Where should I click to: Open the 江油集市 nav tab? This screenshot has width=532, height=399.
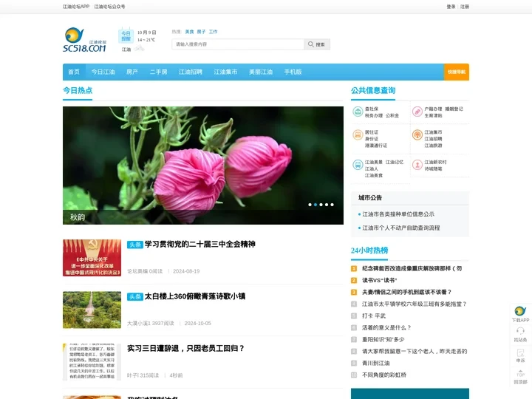225,72
